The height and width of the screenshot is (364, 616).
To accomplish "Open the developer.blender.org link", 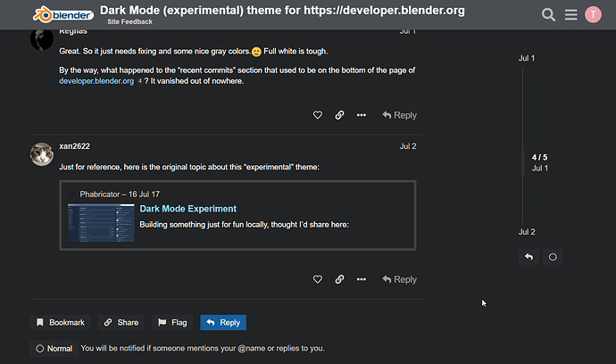I will [x=96, y=81].
